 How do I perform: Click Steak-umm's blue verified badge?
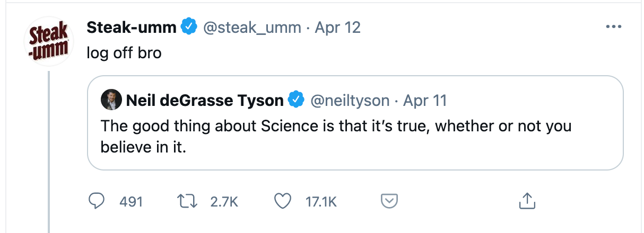[x=189, y=26]
